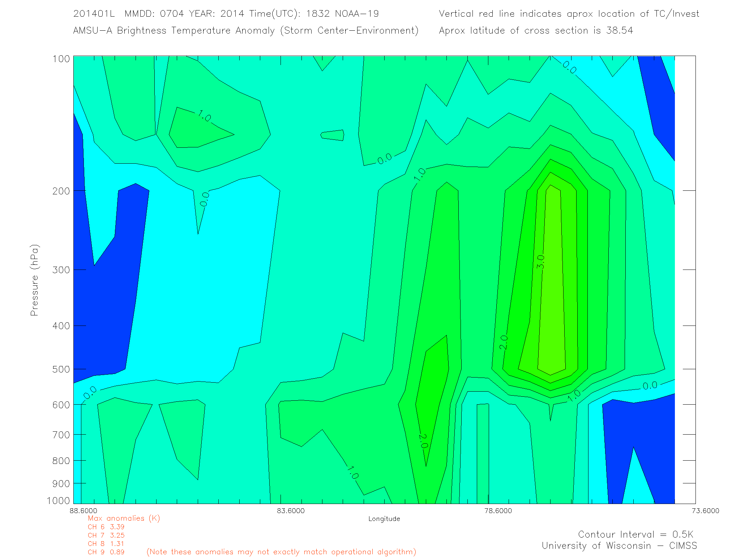This screenshot has height=560, width=732.
Task: Click the 88.6000 longitude tick label
Action: 84,511
